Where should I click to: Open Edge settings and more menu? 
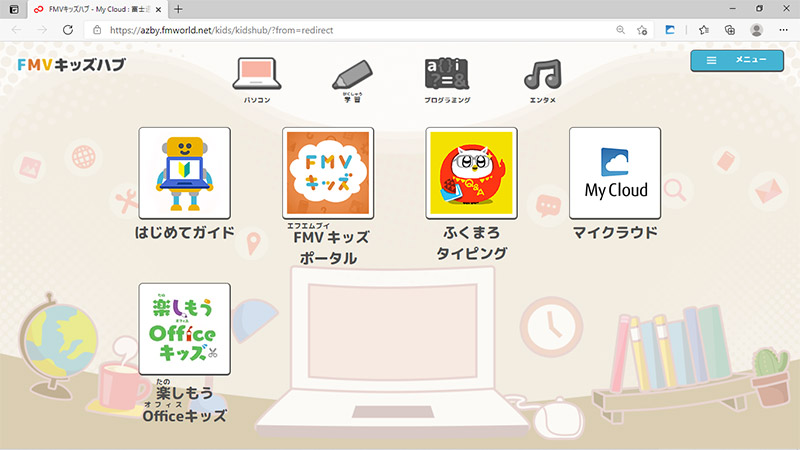(x=784, y=30)
